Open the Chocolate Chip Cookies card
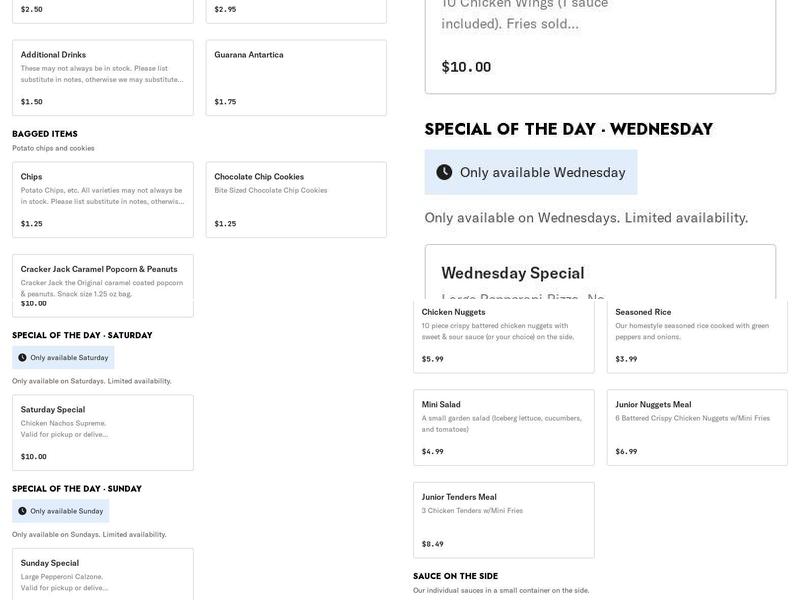The height and width of the screenshot is (600, 800). (296, 200)
